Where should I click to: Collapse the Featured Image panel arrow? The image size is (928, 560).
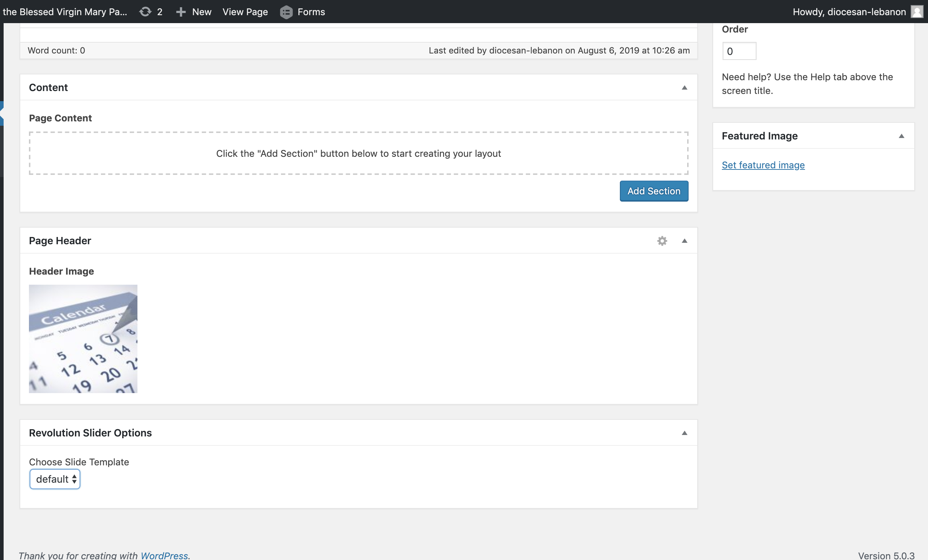901,136
